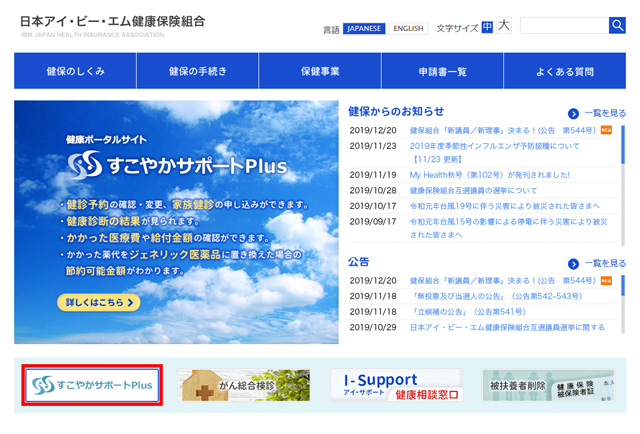Open the My Health秋号（第102号） notice
This screenshot has width=640, height=434.
(x=489, y=175)
